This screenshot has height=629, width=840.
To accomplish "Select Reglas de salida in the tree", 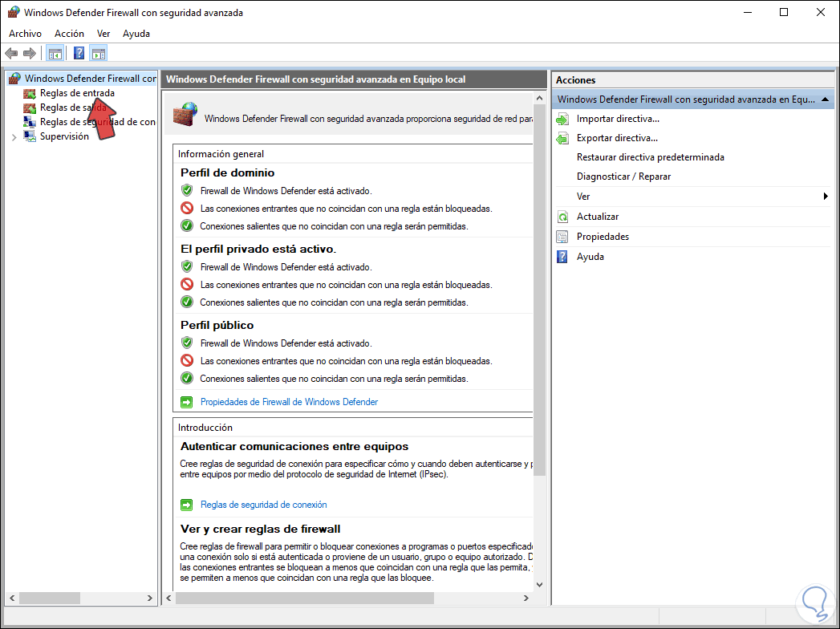I will pyautogui.click(x=73, y=108).
